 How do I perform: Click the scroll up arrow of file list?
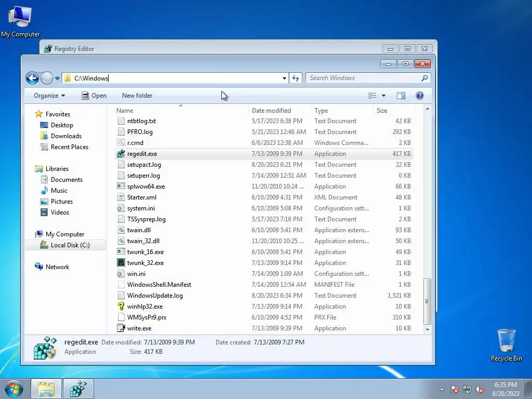(x=428, y=109)
